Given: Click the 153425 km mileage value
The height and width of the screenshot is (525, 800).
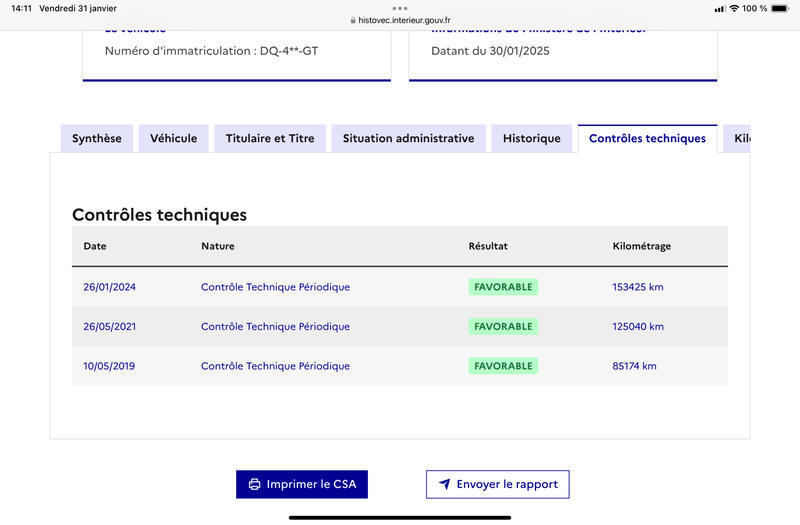Looking at the screenshot, I should pos(638,287).
